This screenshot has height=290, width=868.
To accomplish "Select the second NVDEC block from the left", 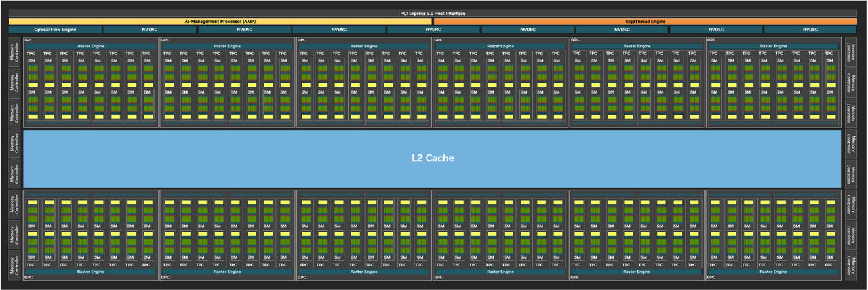I will point(622,30).
